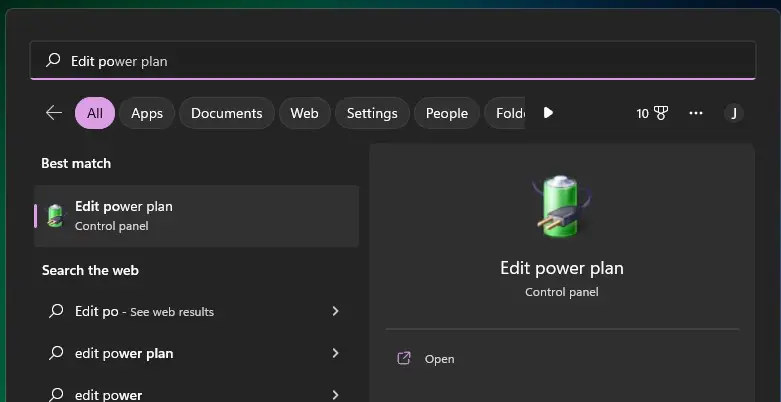The width and height of the screenshot is (781, 402).
Task: Open the rewards points indicator showing 10
Action: pos(652,113)
